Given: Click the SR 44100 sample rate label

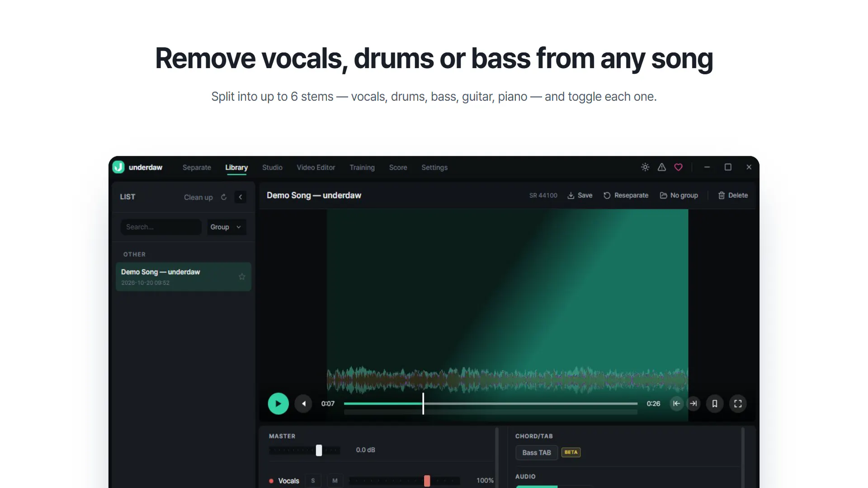Looking at the screenshot, I should click(543, 195).
